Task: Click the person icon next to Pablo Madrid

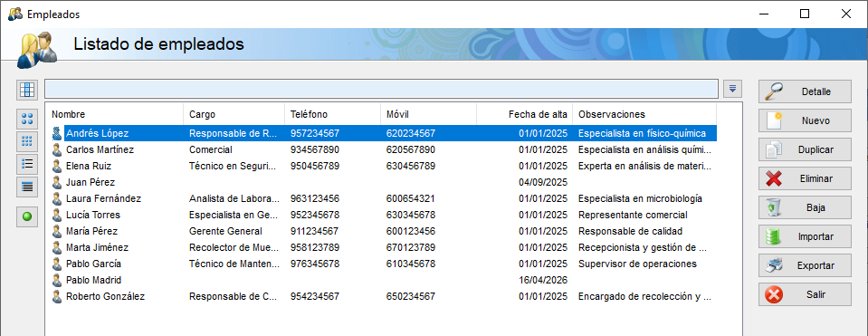Action: [56, 280]
